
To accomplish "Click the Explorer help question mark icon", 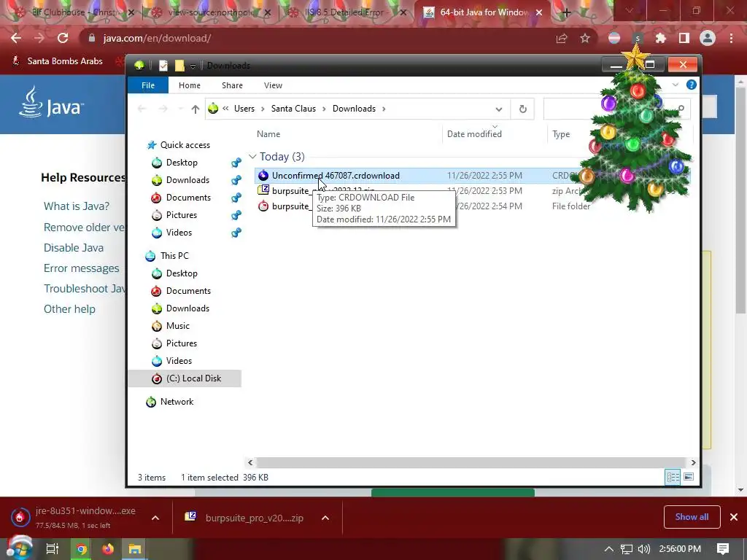I will (x=692, y=85).
